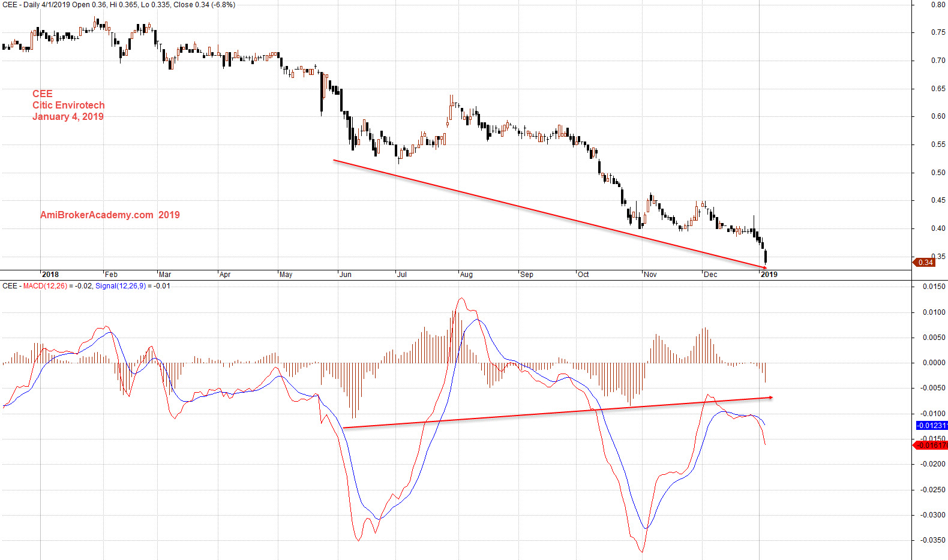Click the 'Oct' month label on time axis

(x=583, y=275)
